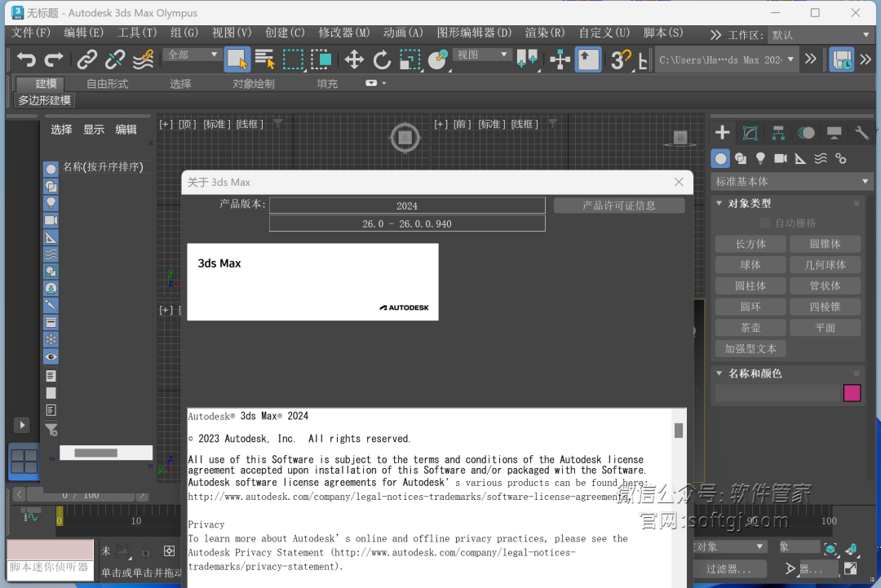
Task: Toggle the Keyboard Shortcut Override button
Action: click(588, 59)
